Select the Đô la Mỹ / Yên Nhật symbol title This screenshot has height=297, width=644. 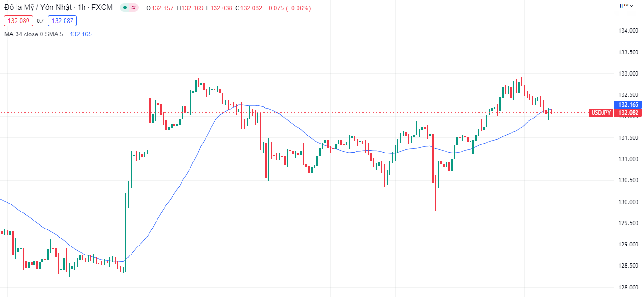point(38,8)
